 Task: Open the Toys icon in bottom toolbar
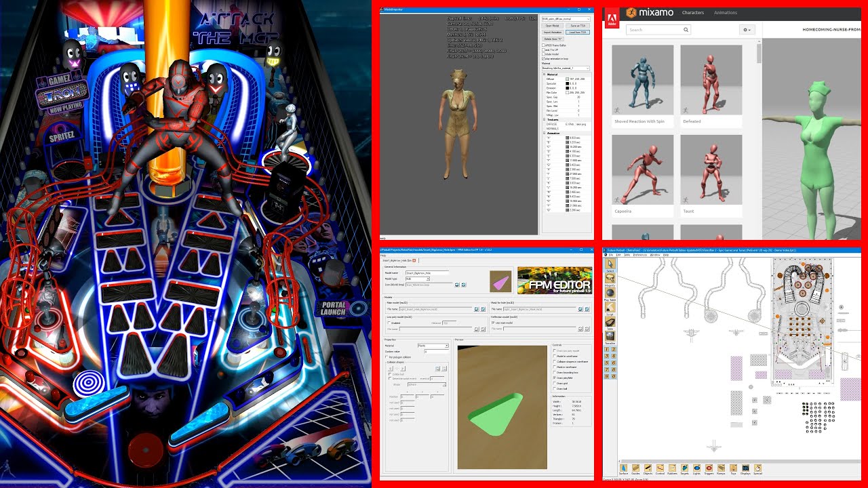tap(733, 468)
